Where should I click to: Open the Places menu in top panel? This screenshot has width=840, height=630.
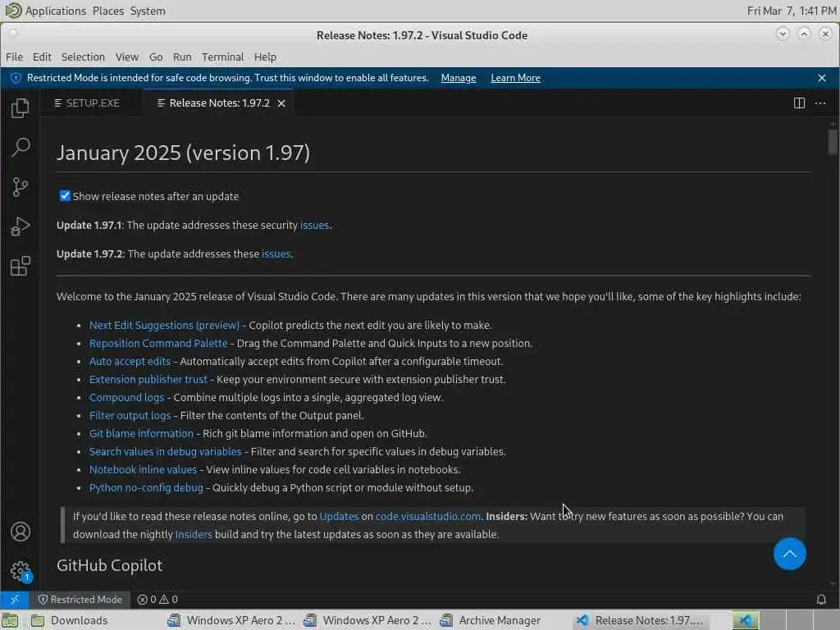107,11
